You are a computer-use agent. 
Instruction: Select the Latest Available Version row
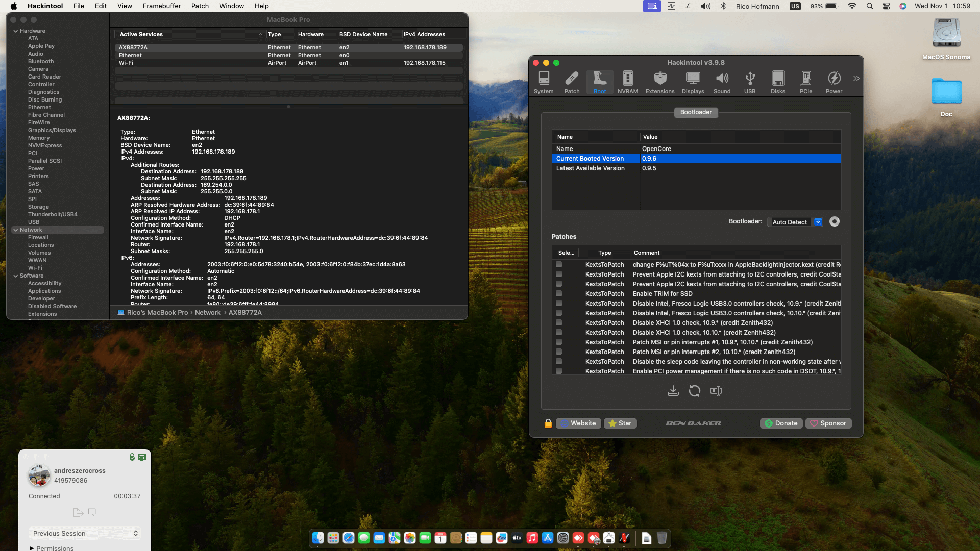tap(696, 168)
